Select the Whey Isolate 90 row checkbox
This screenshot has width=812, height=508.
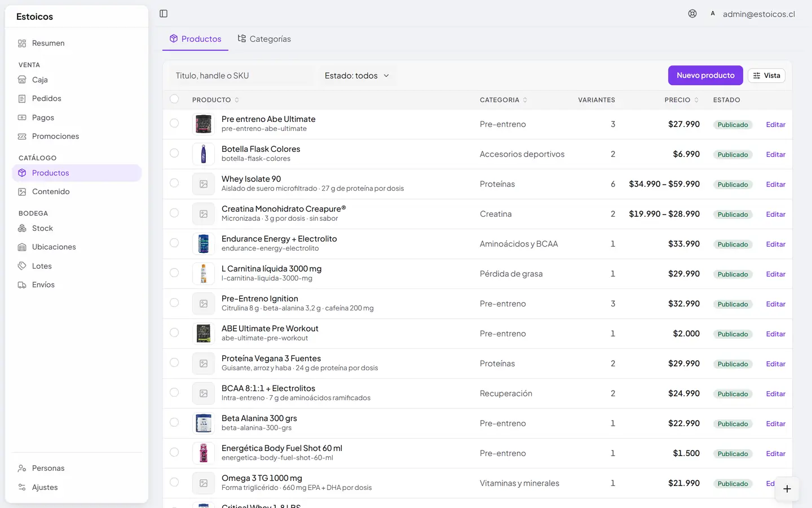[174, 183]
